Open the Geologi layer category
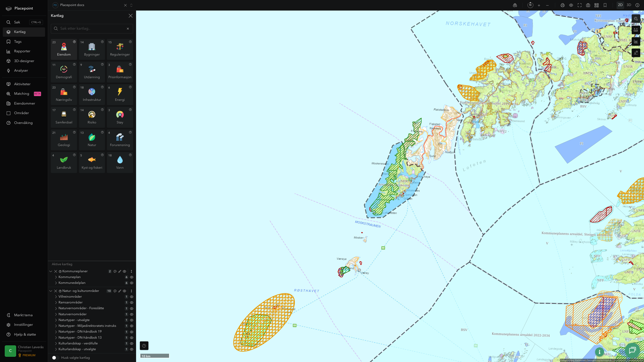The width and height of the screenshot is (644, 362). click(x=64, y=140)
